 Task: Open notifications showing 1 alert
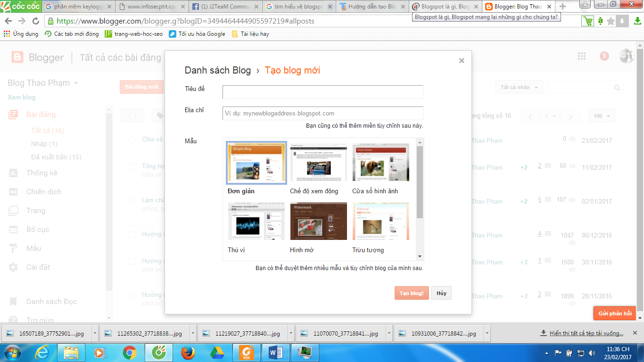click(604, 56)
